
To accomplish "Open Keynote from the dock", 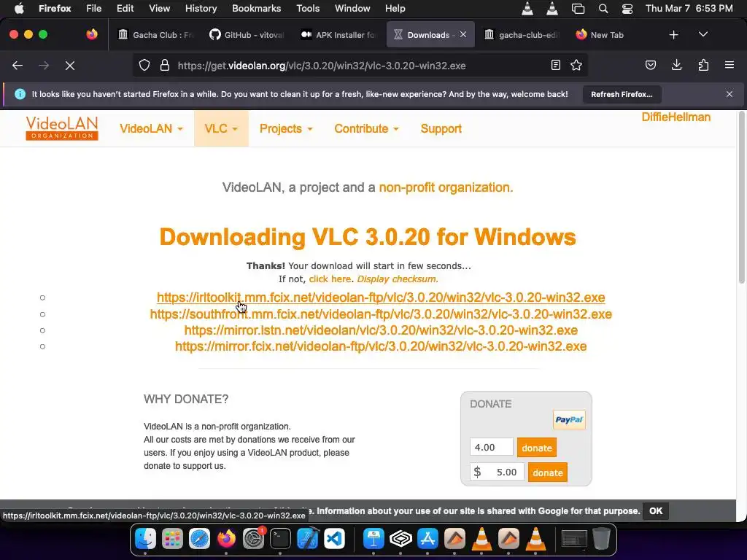I will pyautogui.click(x=373, y=539).
